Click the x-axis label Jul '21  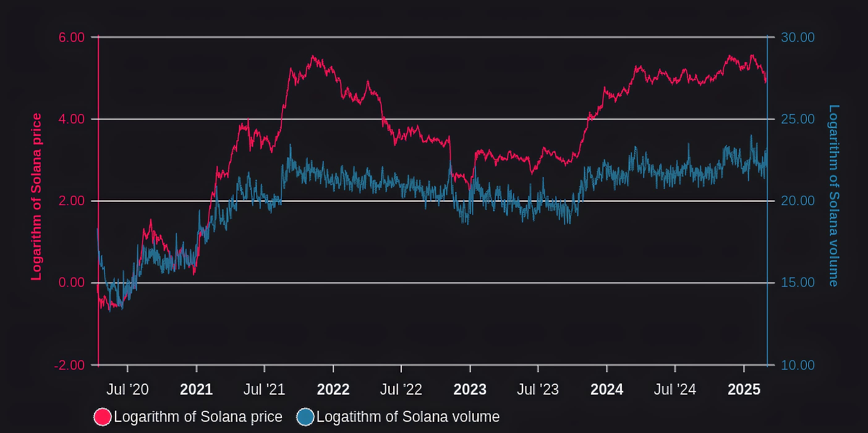pos(264,389)
